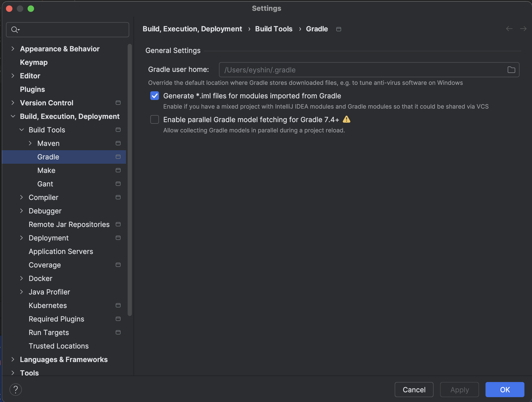Enable parallel Gradle model fetching checkbox

tap(155, 119)
